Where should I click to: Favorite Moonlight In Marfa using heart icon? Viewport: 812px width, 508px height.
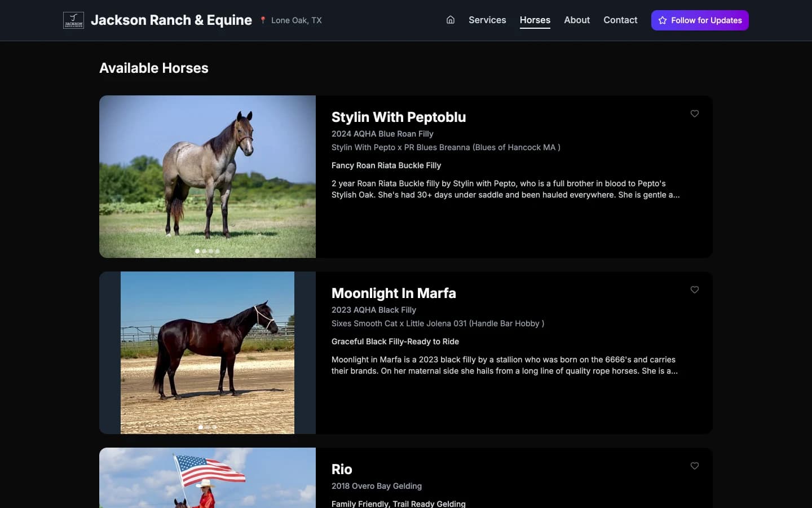(695, 290)
